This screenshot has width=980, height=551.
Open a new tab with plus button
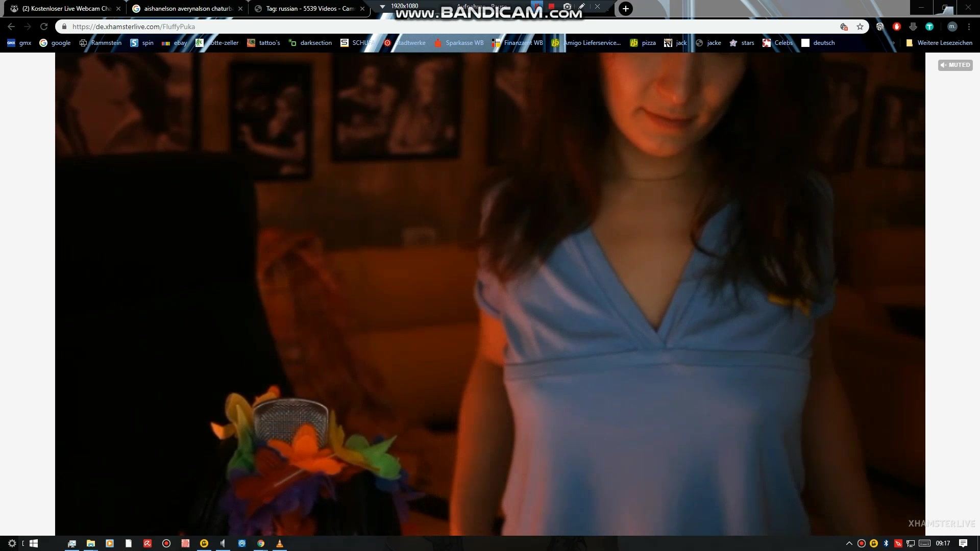coord(625,9)
